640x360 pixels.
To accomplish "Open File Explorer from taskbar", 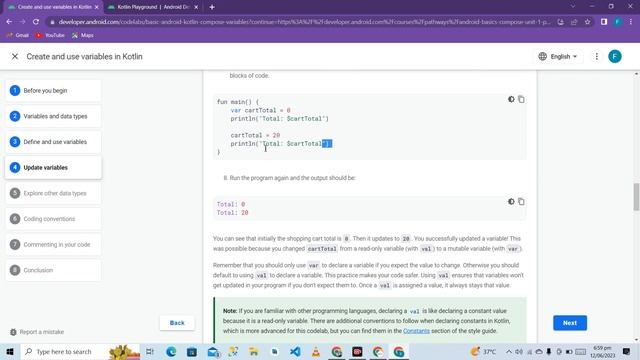I will (254, 351).
